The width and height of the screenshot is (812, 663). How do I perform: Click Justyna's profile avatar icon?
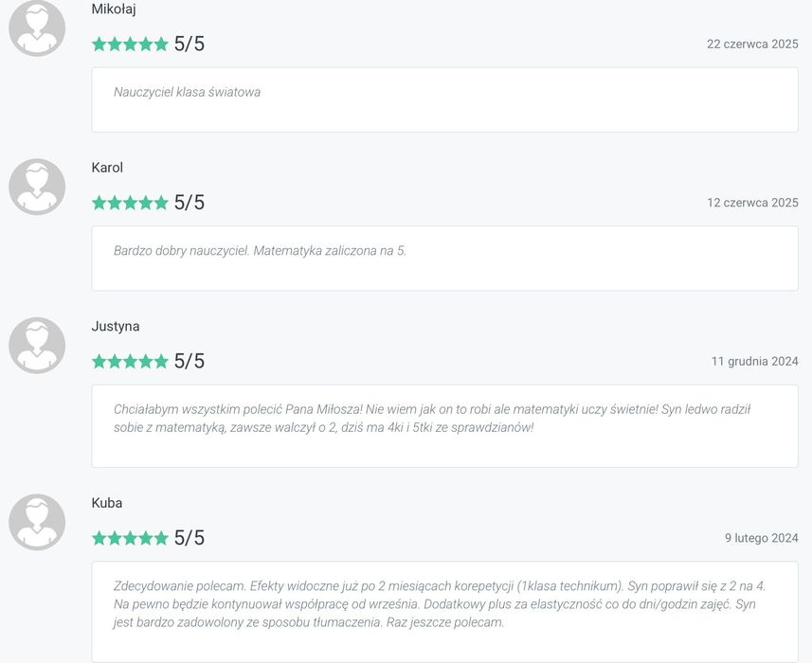click(x=37, y=345)
